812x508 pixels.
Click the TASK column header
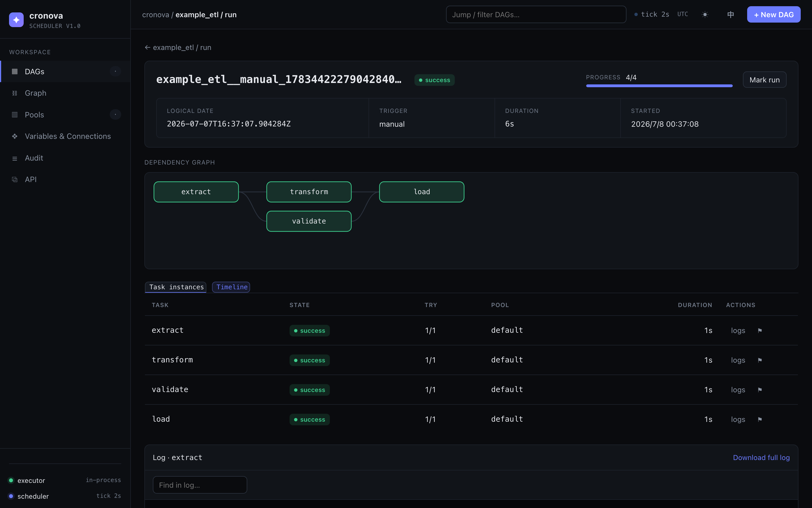160,305
